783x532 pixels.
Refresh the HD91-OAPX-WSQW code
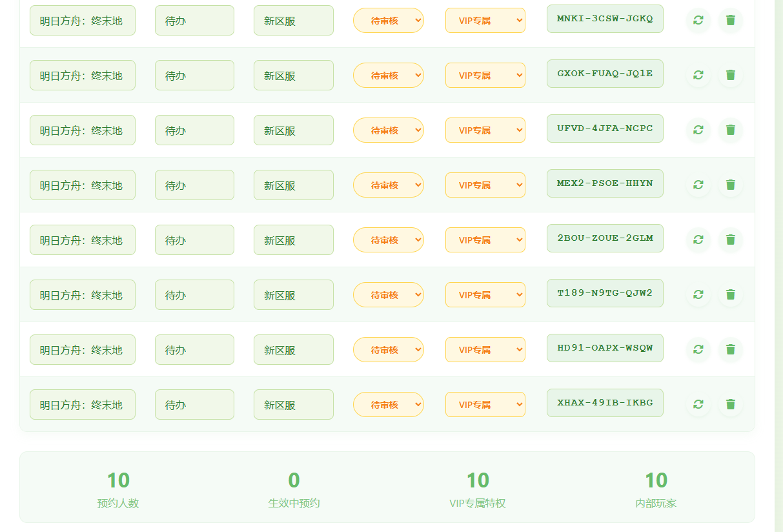click(x=698, y=349)
